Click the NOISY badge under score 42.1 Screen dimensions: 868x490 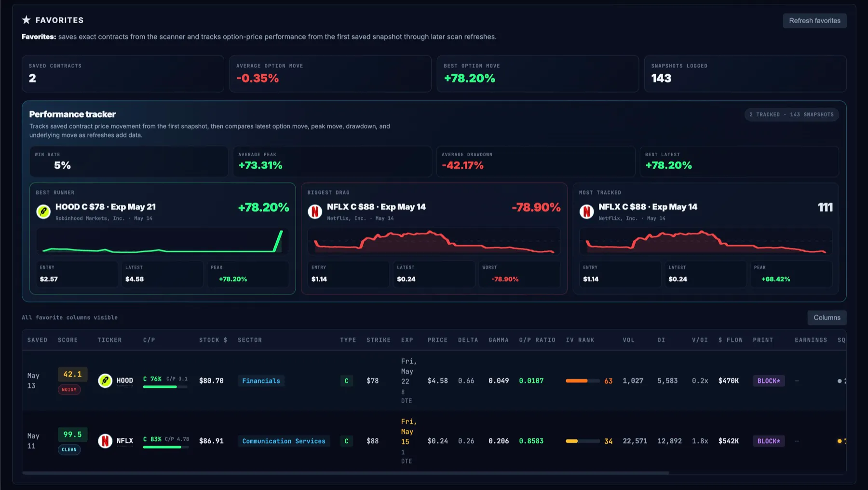tap(69, 390)
